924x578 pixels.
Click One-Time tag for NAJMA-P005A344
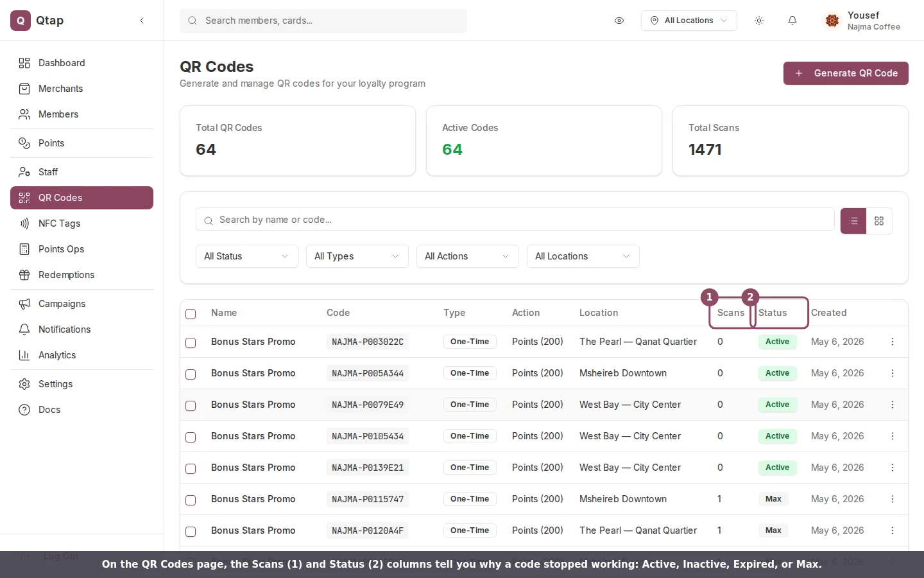[470, 373]
